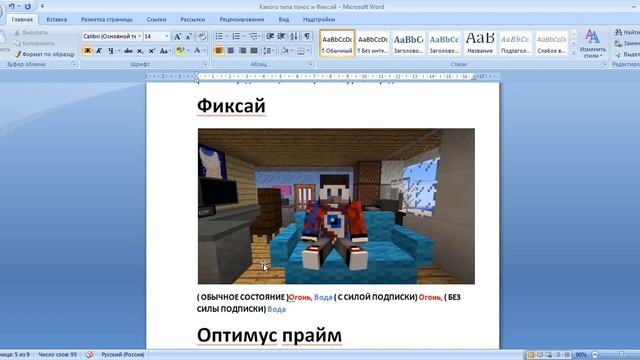
Task: Click the Redo icon in quick access toolbar
Action: click(x=28, y=6)
